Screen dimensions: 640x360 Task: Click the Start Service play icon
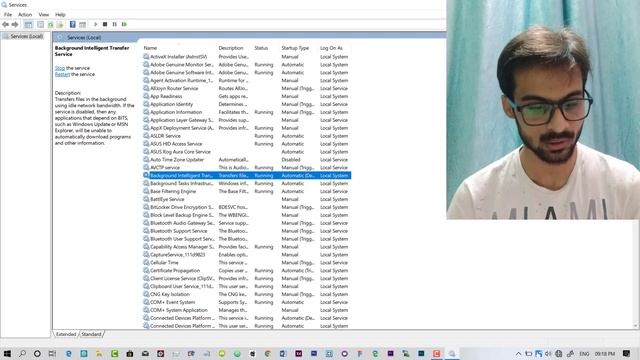96,24
